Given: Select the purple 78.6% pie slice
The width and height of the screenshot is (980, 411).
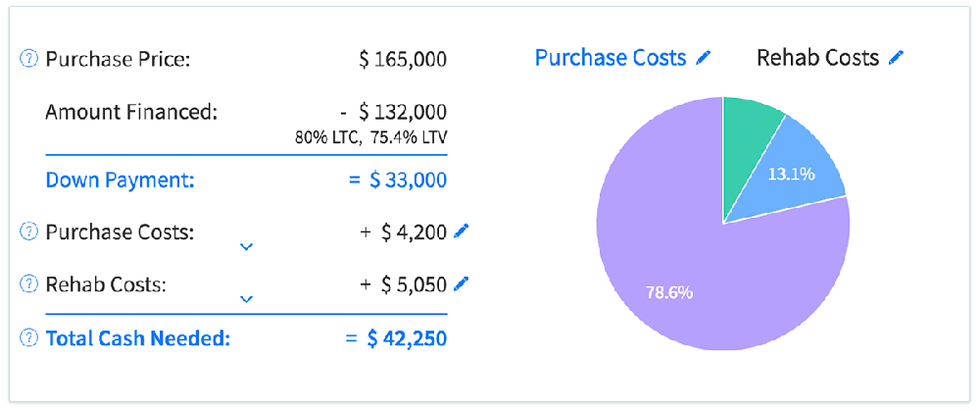Looking at the screenshot, I should click(686, 284).
